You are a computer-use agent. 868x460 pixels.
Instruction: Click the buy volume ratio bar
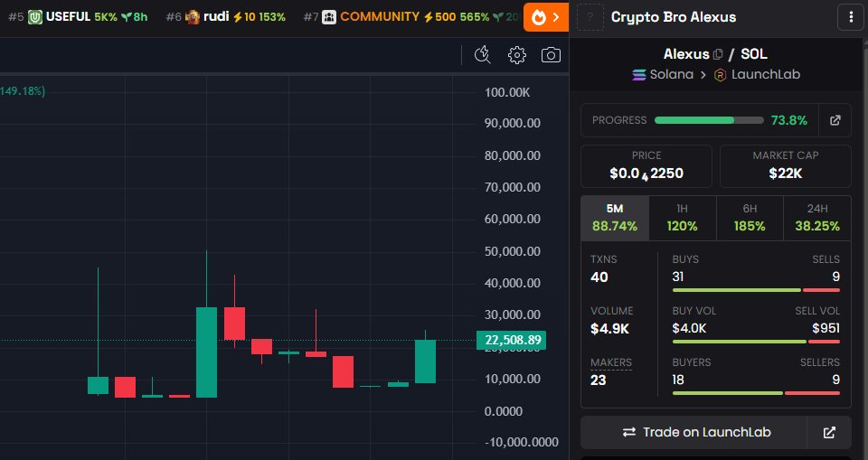(756, 342)
